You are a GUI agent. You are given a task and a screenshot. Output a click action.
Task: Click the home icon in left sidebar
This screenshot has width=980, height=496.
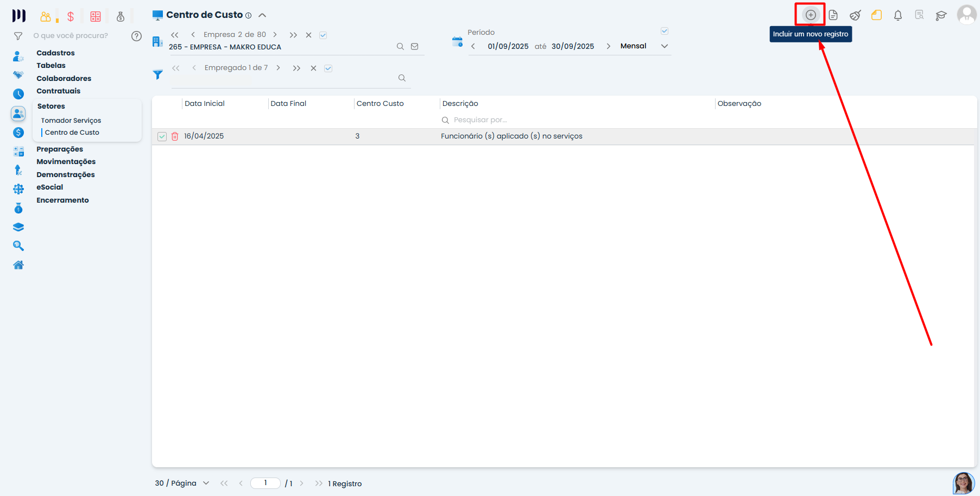coord(18,265)
